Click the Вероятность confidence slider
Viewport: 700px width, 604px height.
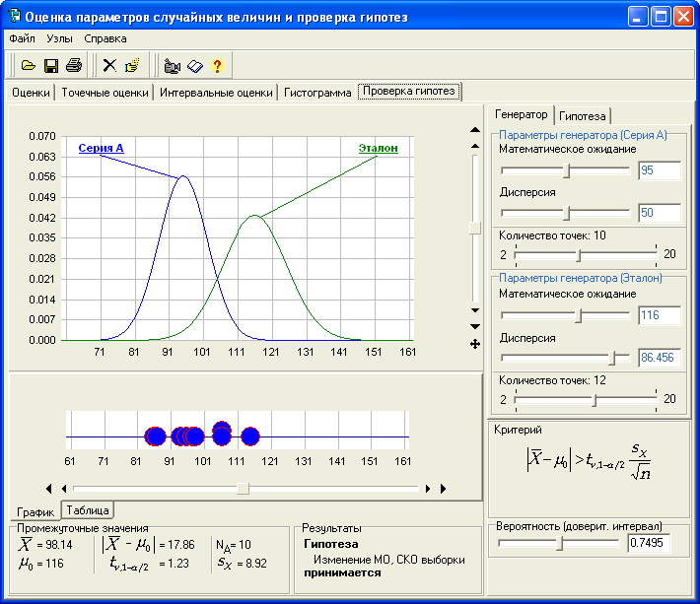[559, 543]
